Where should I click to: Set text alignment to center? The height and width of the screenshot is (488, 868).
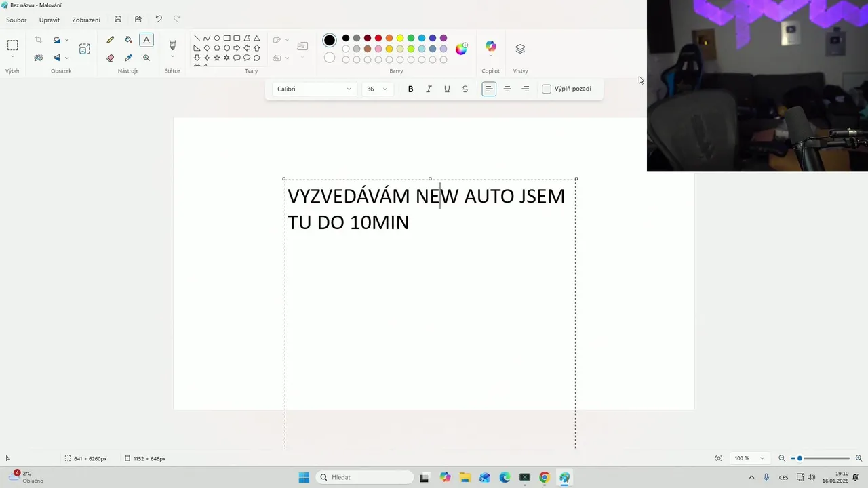507,89
